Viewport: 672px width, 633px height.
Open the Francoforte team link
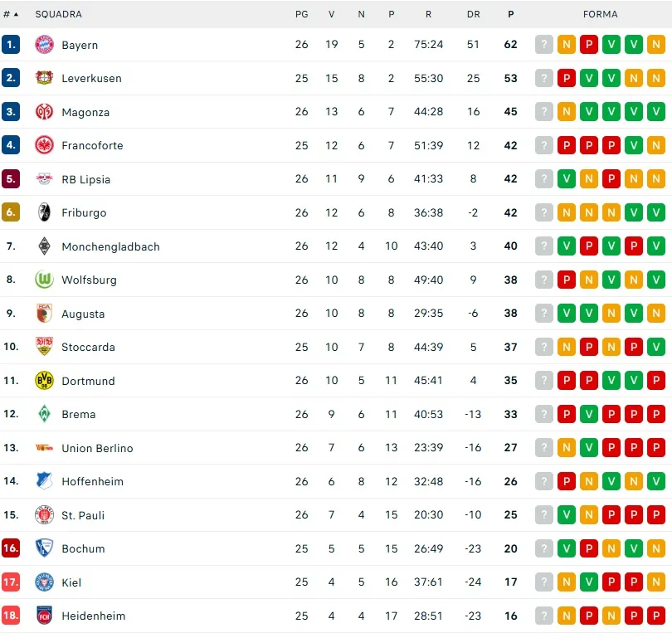[x=92, y=145]
